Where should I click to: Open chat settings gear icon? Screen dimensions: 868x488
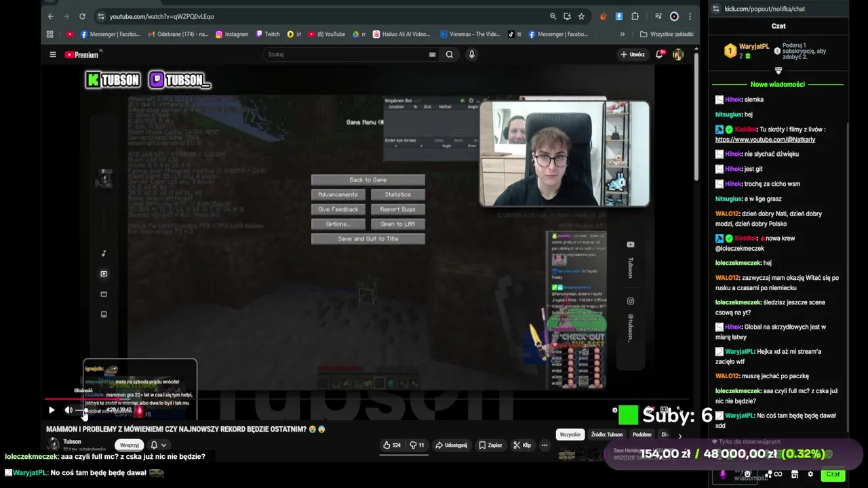[x=810, y=474]
